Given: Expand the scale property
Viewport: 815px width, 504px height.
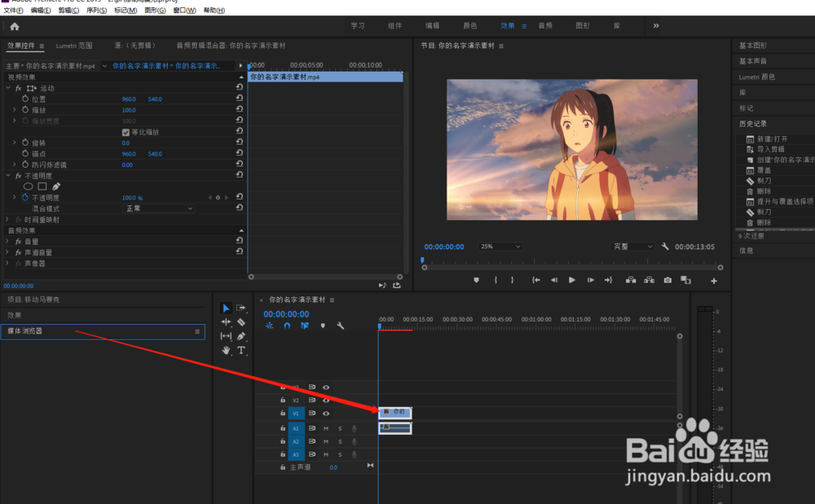Looking at the screenshot, I should pos(15,110).
